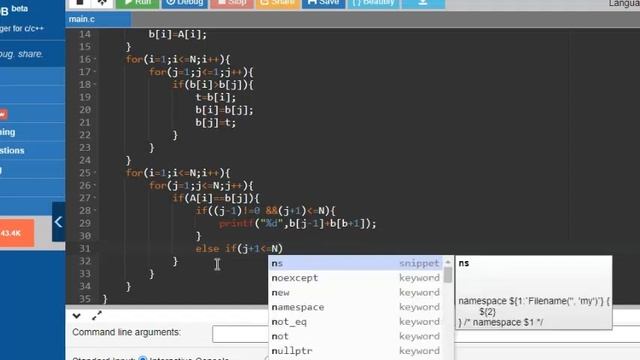
Task: Fold the for loop at line 16
Action: point(95,60)
